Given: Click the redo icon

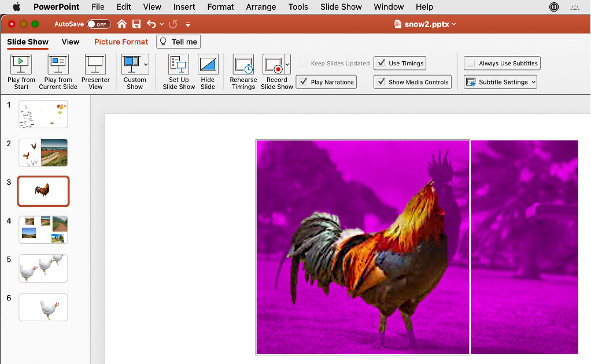Looking at the screenshot, I should [x=173, y=24].
